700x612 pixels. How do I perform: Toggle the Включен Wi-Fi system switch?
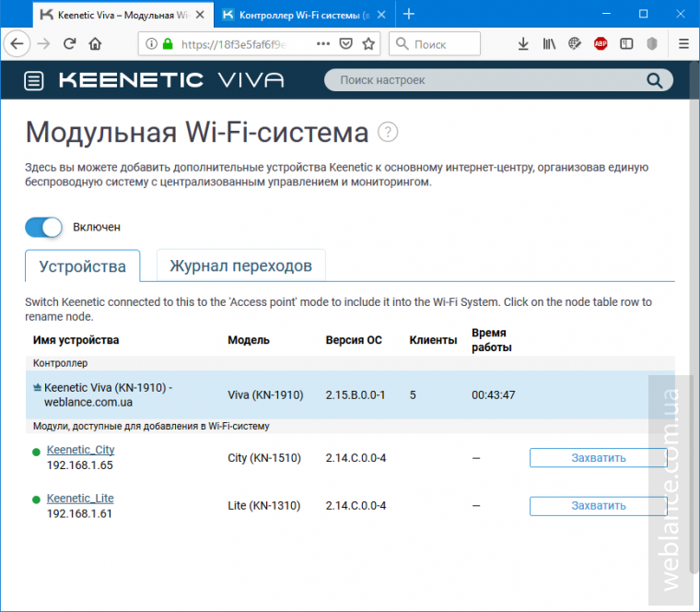43,228
